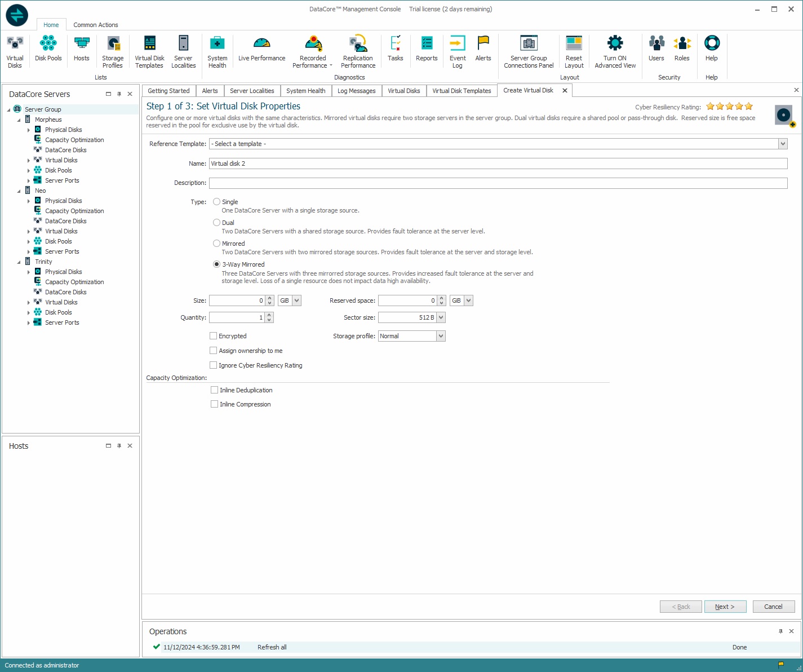Click the System Health ribbon icon
This screenshot has height=672, width=803.
pos(217,51)
